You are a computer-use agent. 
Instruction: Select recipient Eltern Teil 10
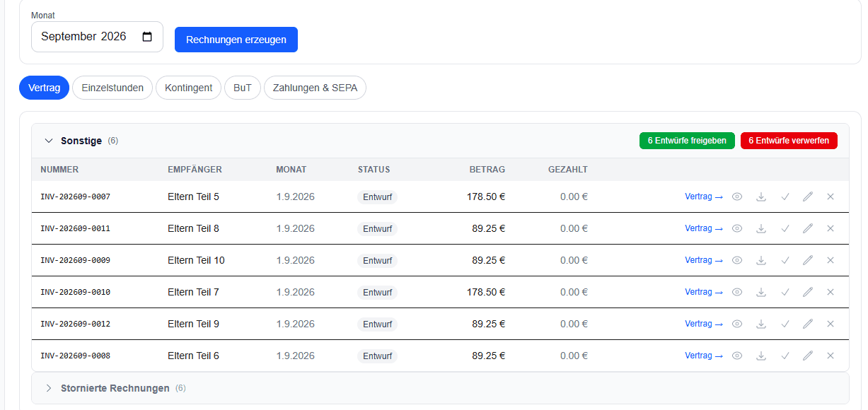click(196, 260)
